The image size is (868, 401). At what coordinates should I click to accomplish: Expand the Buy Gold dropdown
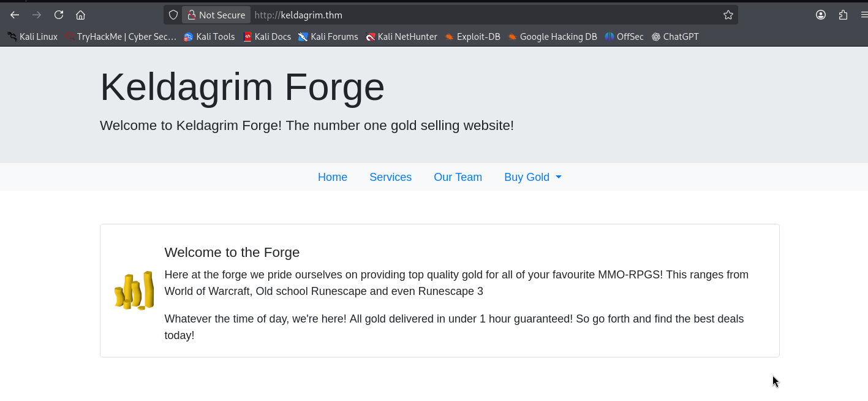(x=532, y=177)
